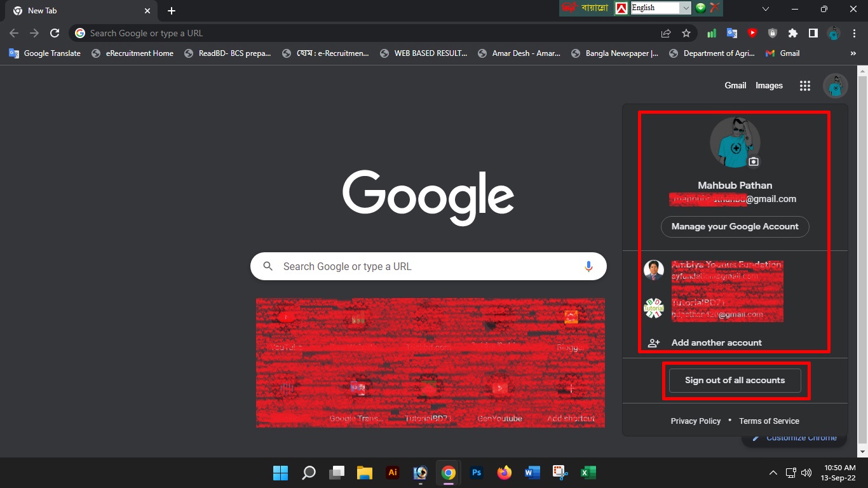This screenshot has height=488, width=868.
Task: Click the Add shortcut tile
Action: pos(571,399)
